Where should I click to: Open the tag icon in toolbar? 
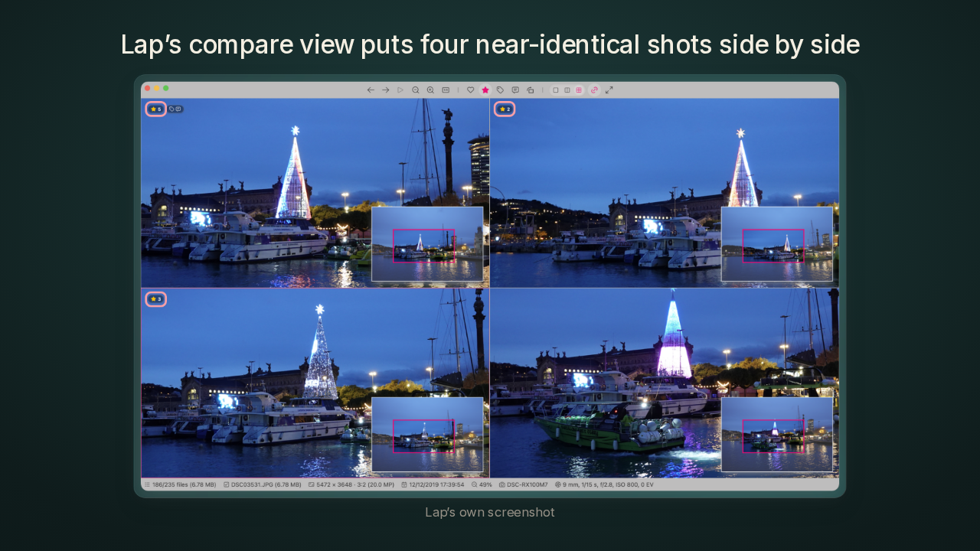coord(500,90)
